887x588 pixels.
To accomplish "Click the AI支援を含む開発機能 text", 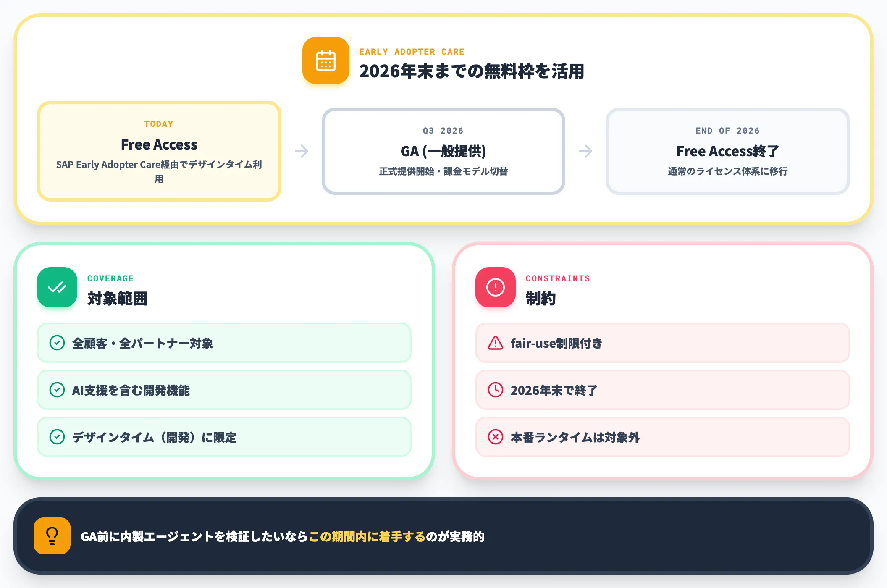I will [x=131, y=390].
